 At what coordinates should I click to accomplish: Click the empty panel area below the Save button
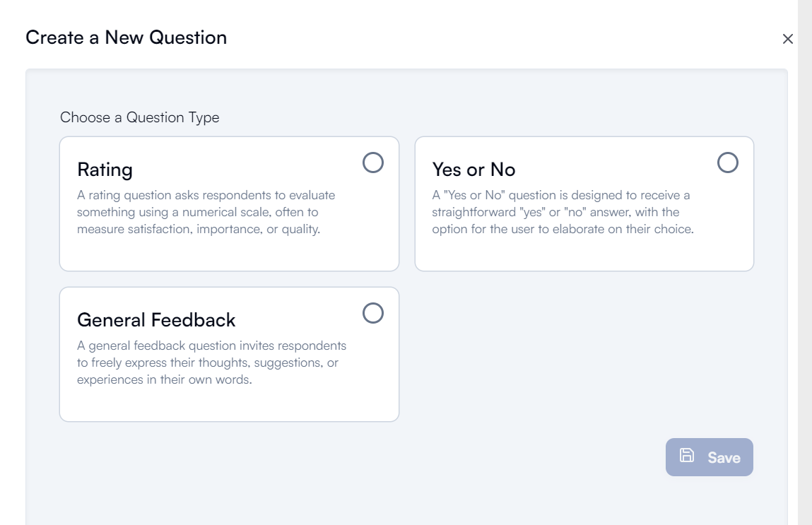pyautogui.click(x=710, y=500)
